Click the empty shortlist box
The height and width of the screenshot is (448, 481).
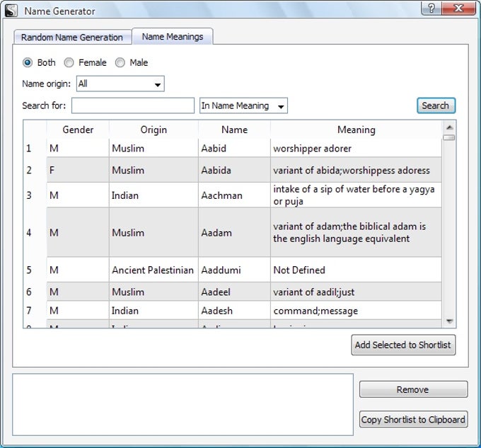(182, 404)
